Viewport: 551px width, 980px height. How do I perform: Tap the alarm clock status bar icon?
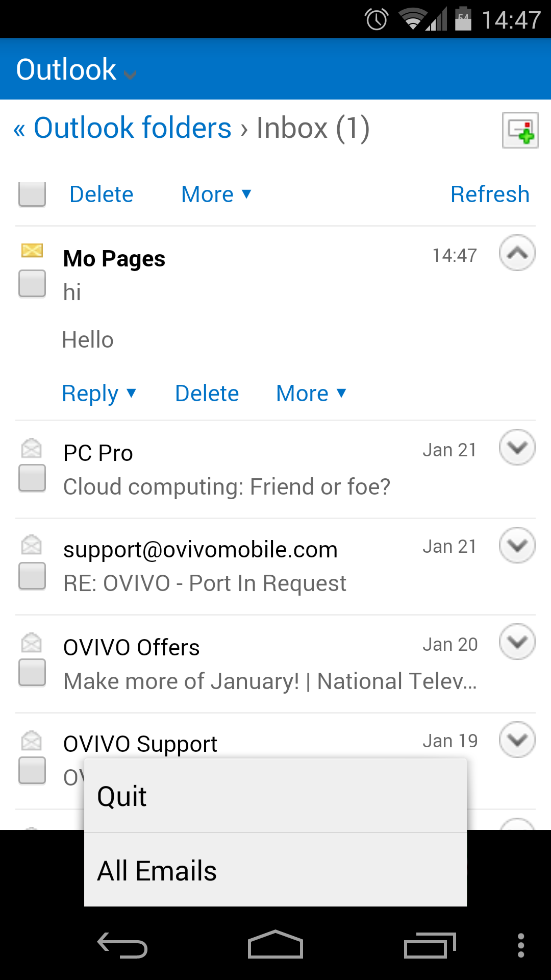click(x=377, y=20)
